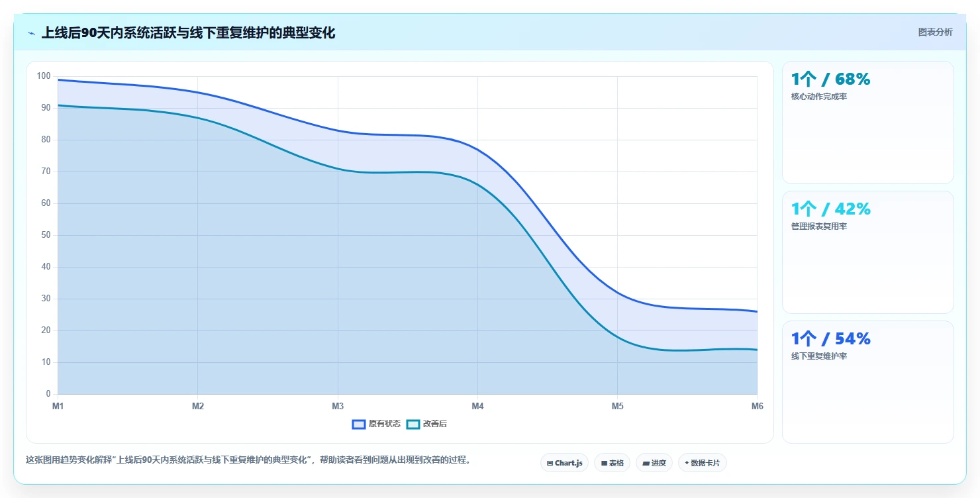This screenshot has width=980, height=498.
Task: Click the Chart.js tag button
Action: tap(564, 463)
